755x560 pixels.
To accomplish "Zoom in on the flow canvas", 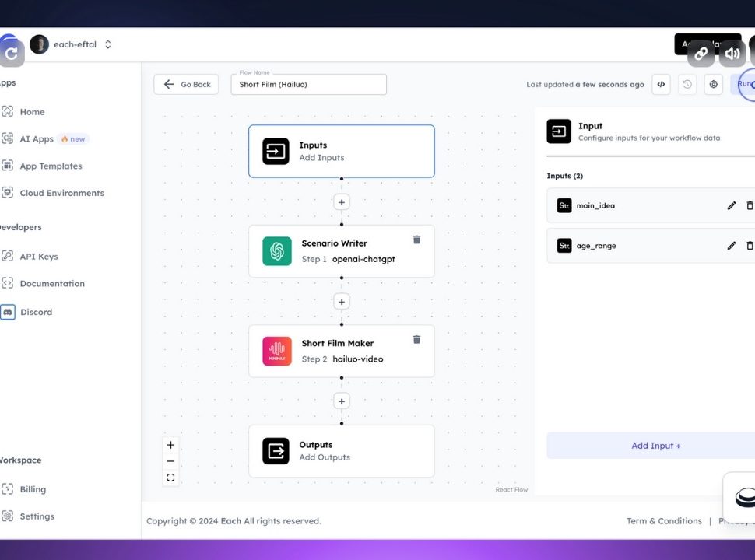I will click(170, 445).
